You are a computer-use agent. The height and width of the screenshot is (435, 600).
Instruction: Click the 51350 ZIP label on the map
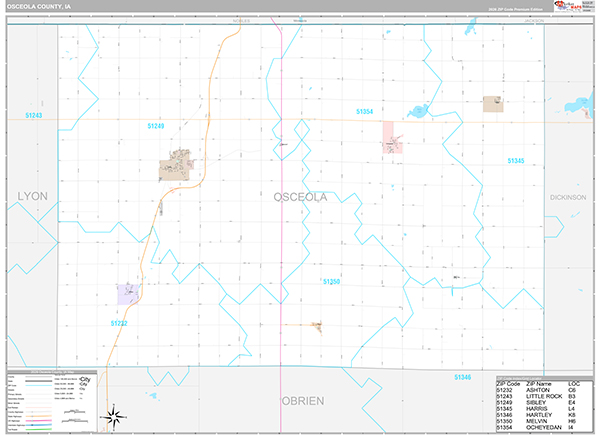pyautogui.click(x=331, y=281)
